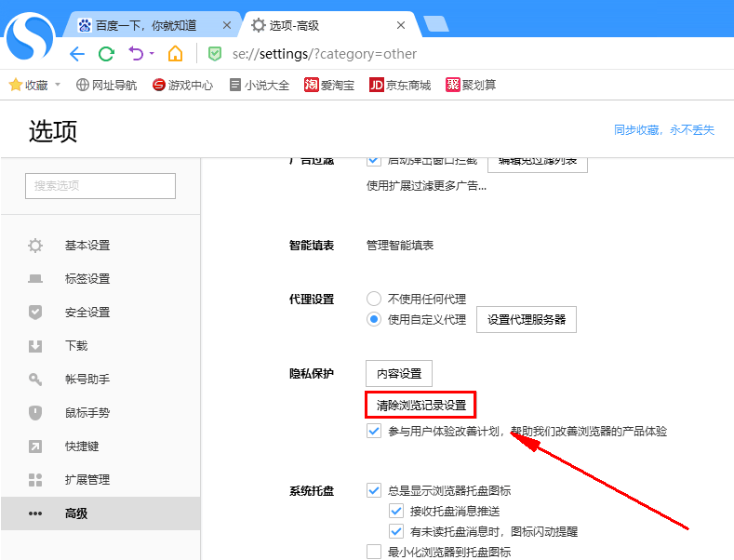Open 基本设置 in the settings sidebar
This screenshot has width=734, height=560.
coord(87,246)
